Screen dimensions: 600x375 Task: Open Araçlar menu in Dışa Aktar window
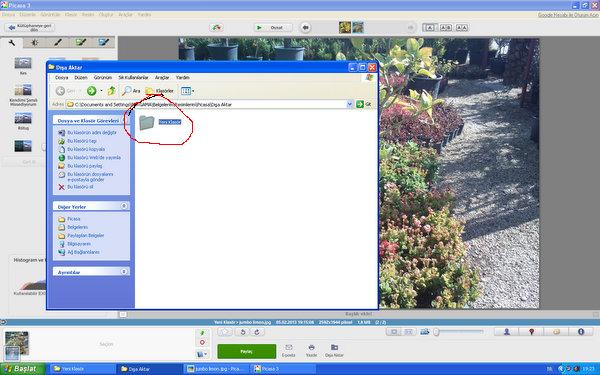click(x=162, y=77)
